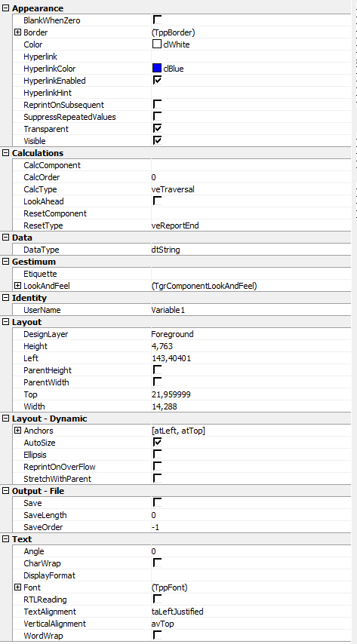Expand the LookAndFeel property
357x644 pixels.
(17, 286)
